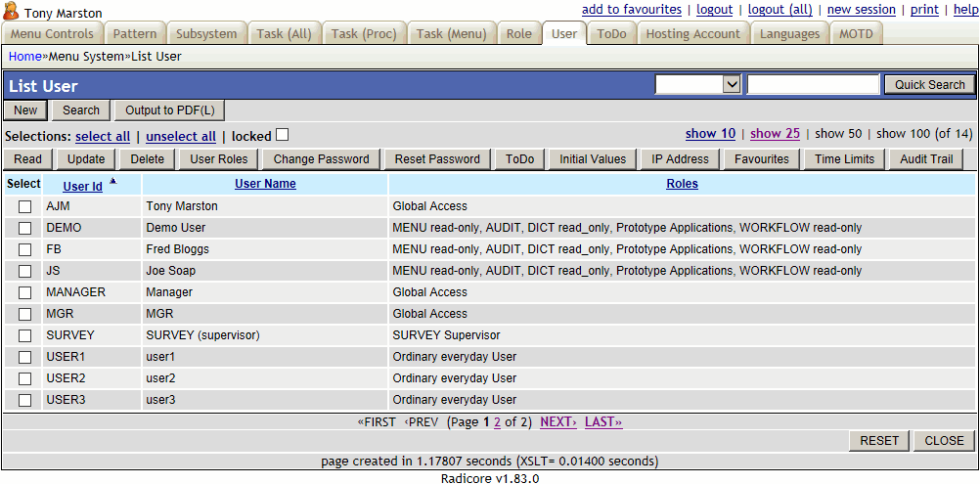Click the sort arrow next to User Id
Screen dimensions: 980x484
point(112,182)
